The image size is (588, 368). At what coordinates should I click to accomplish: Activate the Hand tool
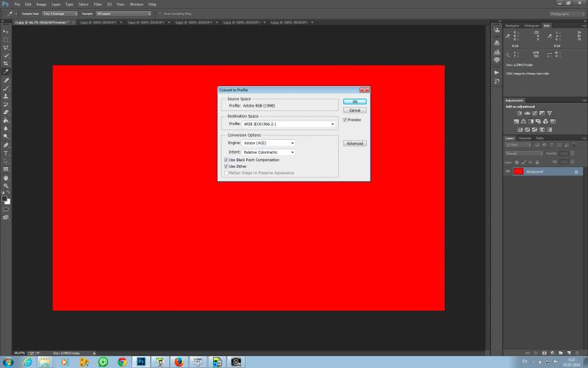(x=6, y=177)
